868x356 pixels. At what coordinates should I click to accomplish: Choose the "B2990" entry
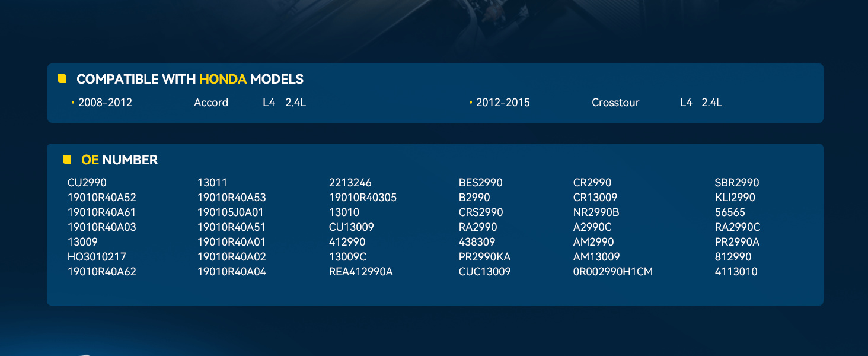coord(474,198)
